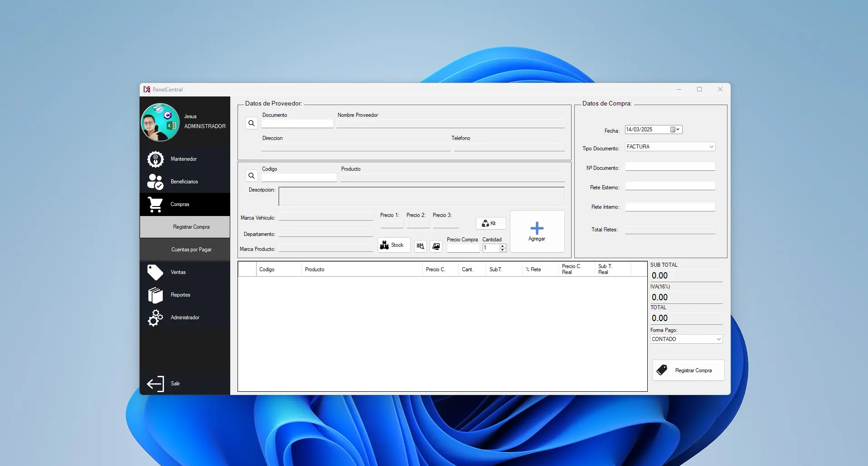
Task: Expand the Tipo Documento FACTURA dropdown
Action: (x=711, y=147)
